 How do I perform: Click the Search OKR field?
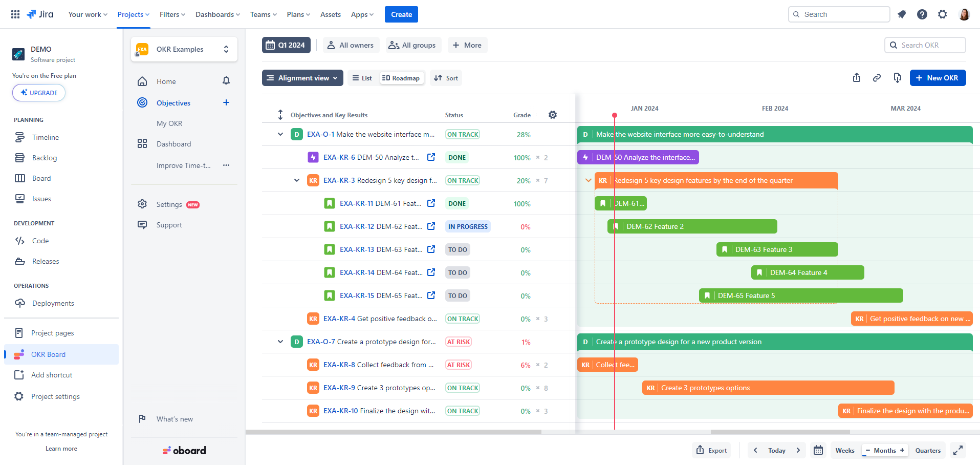925,45
